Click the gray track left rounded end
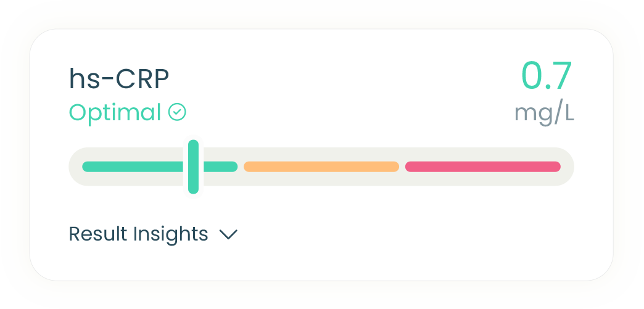The image size is (644, 309). pyautogui.click(x=75, y=167)
